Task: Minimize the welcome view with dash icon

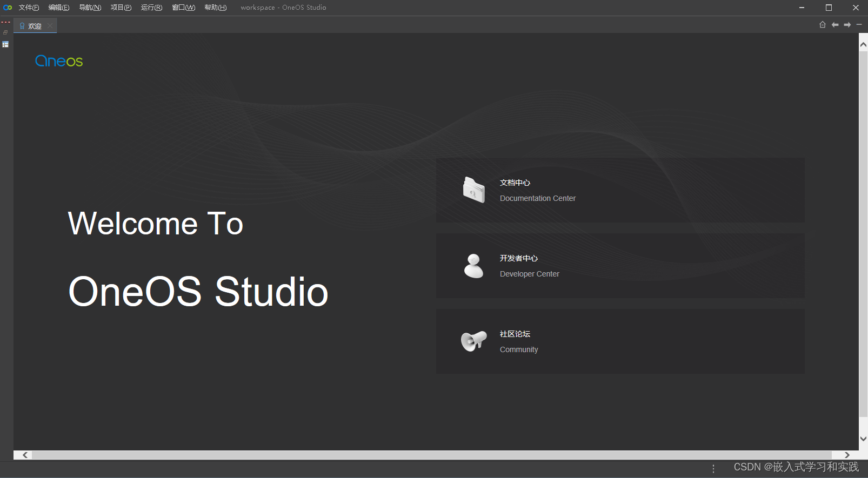Action: tap(859, 25)
